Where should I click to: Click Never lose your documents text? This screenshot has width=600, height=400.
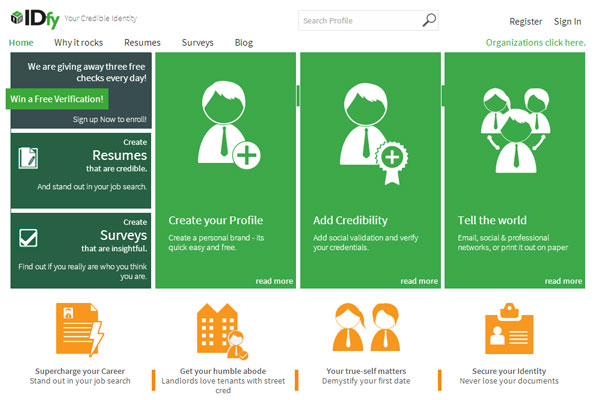(x=509, y=381)
